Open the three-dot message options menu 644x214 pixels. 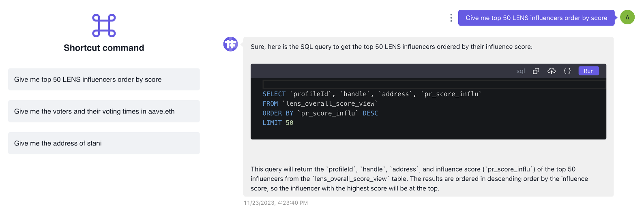coord(451,18)
